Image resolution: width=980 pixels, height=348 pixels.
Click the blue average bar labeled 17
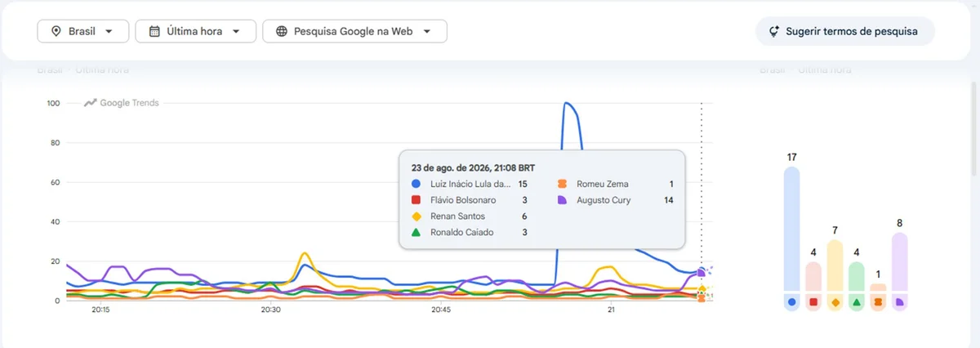(791, 229)
